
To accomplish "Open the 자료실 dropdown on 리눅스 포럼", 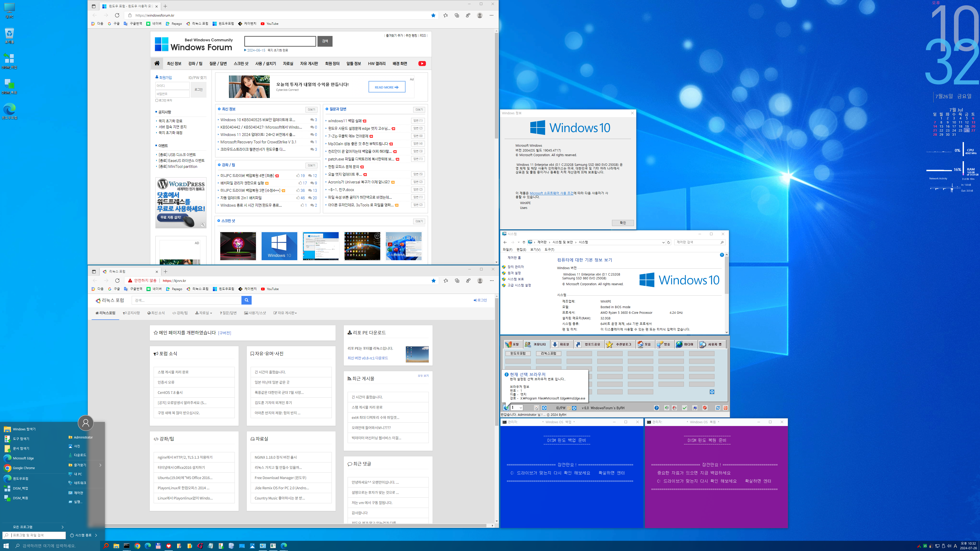I will coord(204,313).
